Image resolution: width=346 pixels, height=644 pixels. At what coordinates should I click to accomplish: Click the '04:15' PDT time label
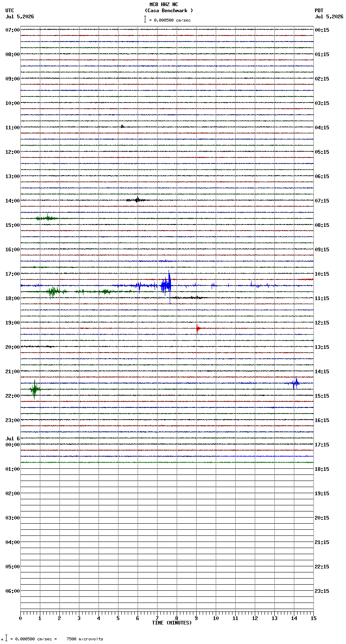click(x=322, y=128)
